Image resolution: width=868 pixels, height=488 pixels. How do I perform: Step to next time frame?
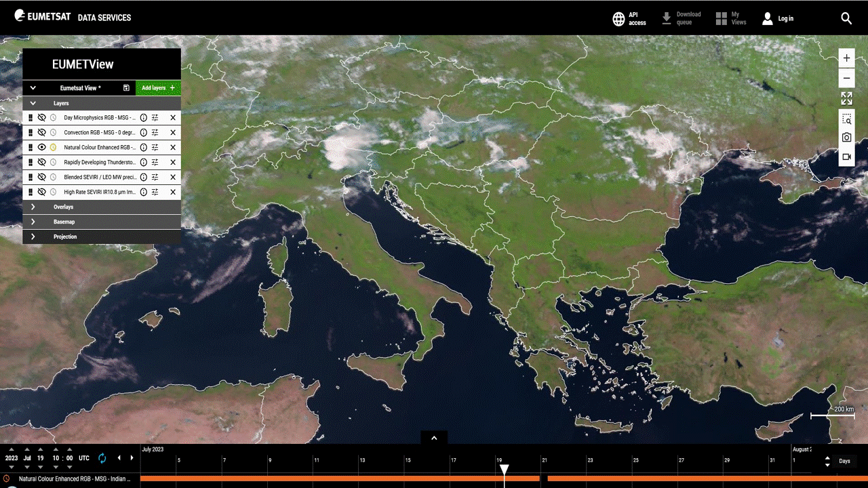point(132,458)
